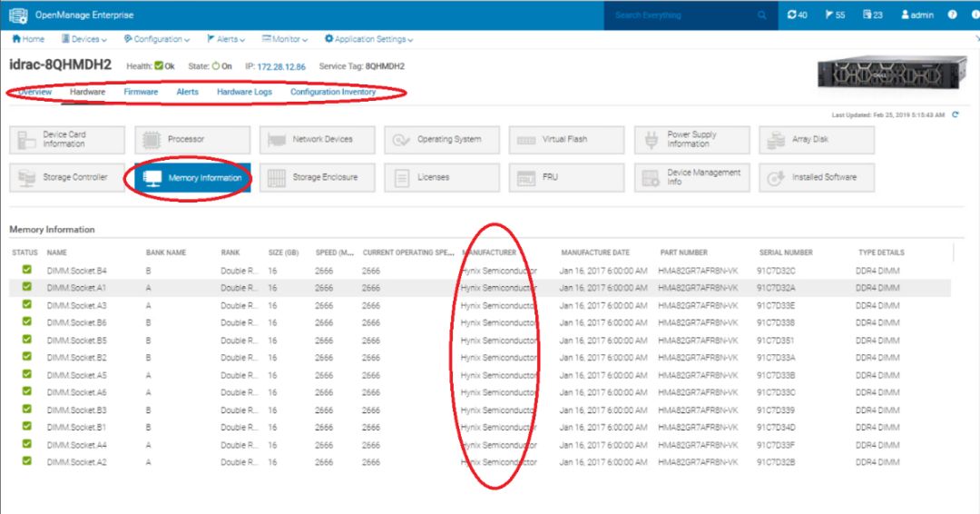
Task: Switch to the Firmware tab
Action: click(141, 92)
